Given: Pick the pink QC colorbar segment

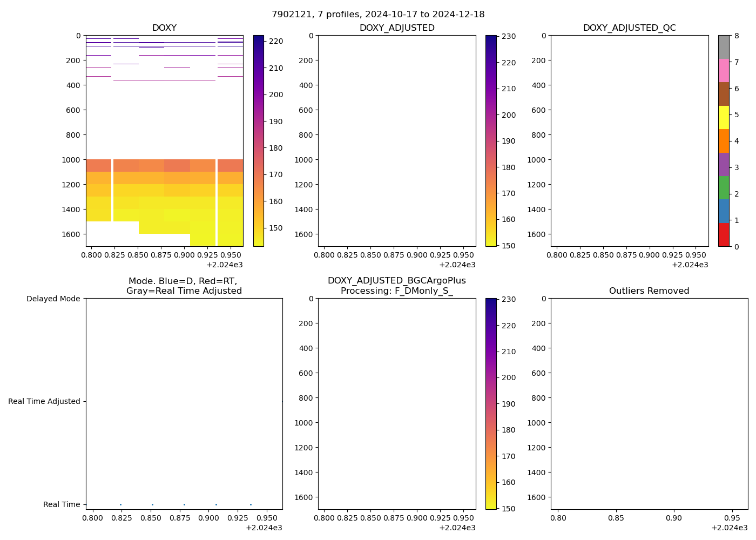Looking at the screenshot, I should [724, 70].
